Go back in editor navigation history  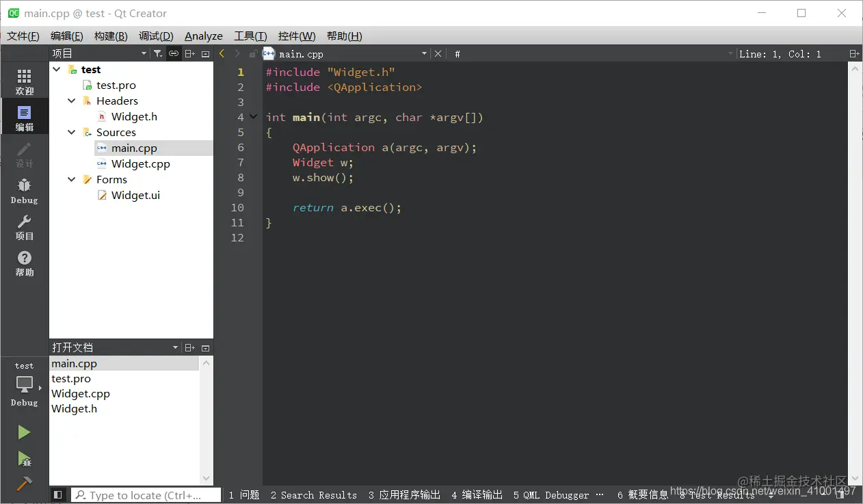[x=222, y=53]
